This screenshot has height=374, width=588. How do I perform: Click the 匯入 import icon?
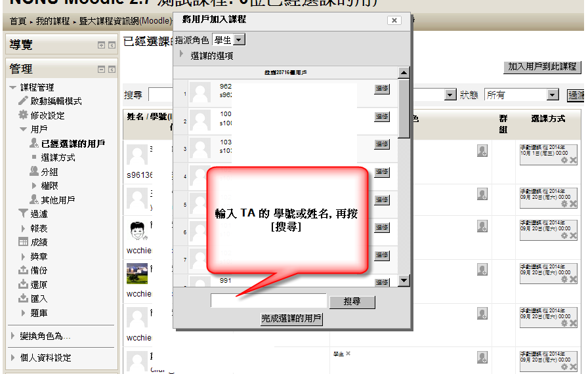(x=24, y=299)
